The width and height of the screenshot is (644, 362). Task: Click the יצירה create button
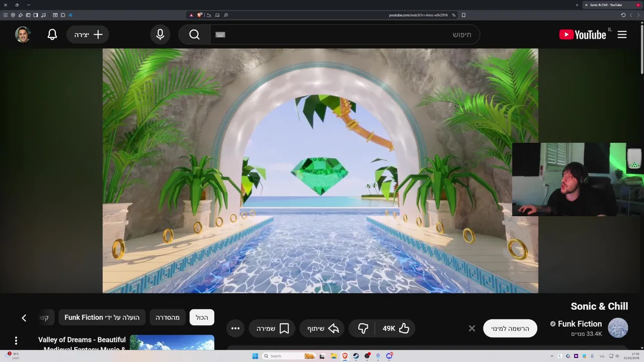click(88, 34)
